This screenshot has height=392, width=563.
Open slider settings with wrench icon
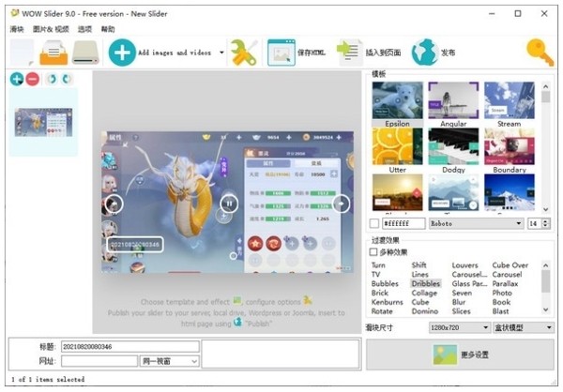pyautogui.click(x=244, y=52)
